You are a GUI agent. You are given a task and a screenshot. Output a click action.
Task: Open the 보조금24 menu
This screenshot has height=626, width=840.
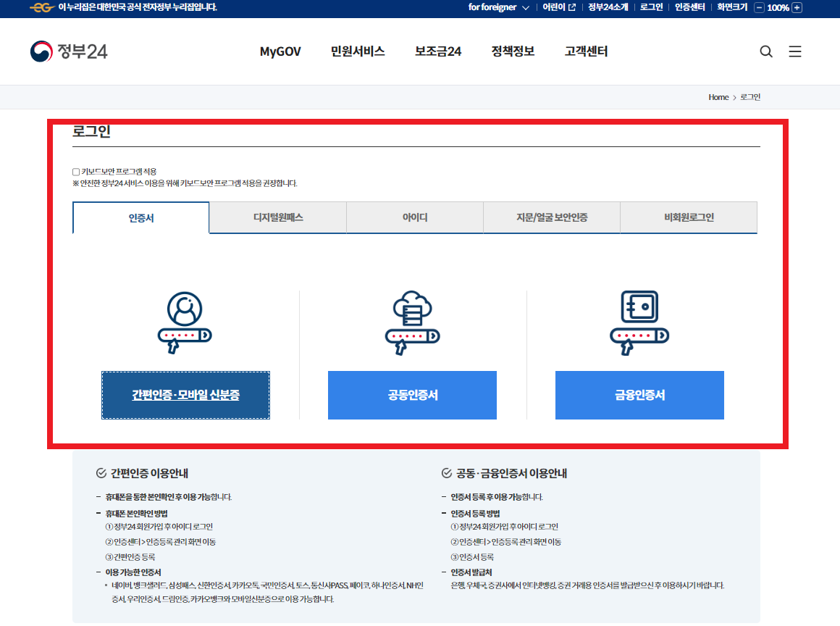[438, 51]
